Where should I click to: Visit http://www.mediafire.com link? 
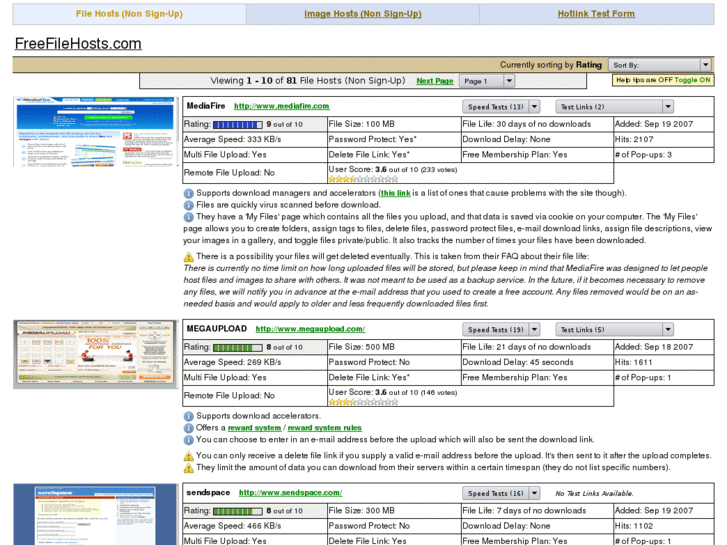click(281, 106)
